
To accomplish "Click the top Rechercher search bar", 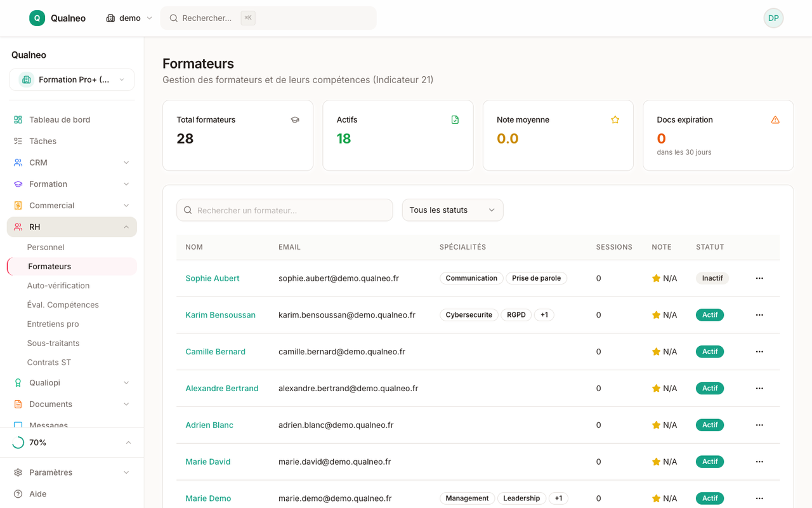I will 268,18.
